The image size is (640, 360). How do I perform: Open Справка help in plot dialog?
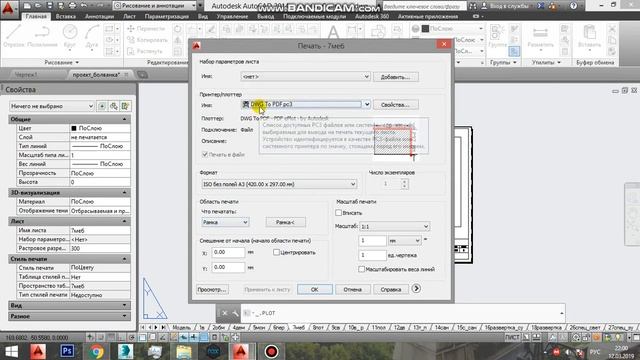[x=391, y=289]
